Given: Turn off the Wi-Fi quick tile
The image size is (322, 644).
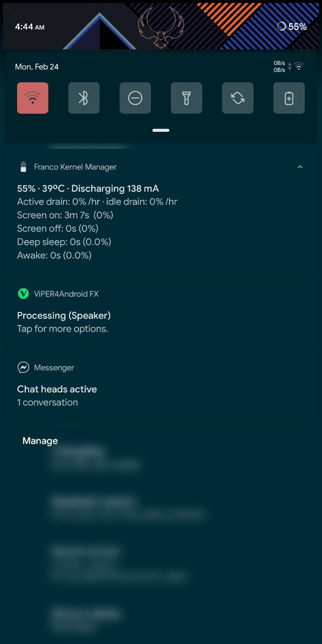Looking at the screenshot, I should pyautogui.click(x=33, y=98).
